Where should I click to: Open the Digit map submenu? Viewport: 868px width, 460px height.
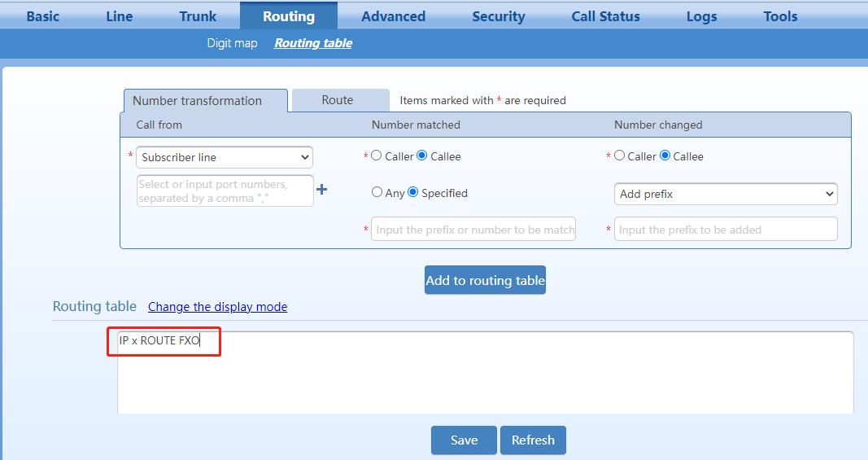coord(232,43)
